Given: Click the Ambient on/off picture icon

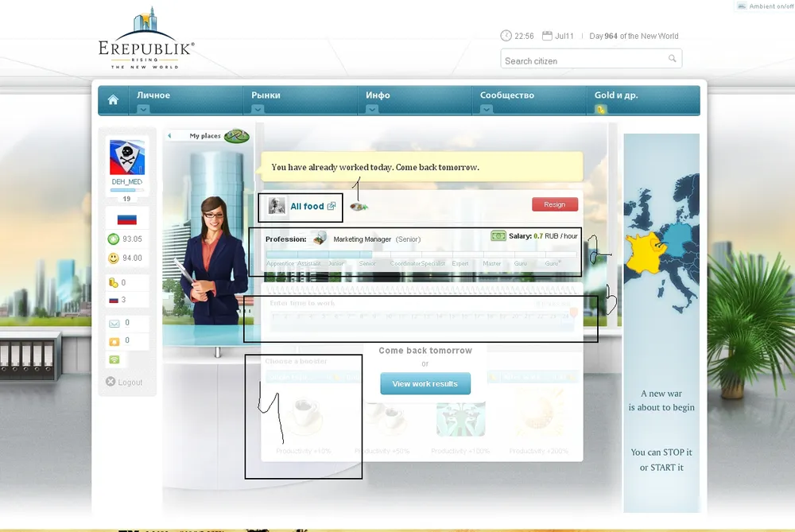Looking at the screenshot, I should tap(741, 6).
